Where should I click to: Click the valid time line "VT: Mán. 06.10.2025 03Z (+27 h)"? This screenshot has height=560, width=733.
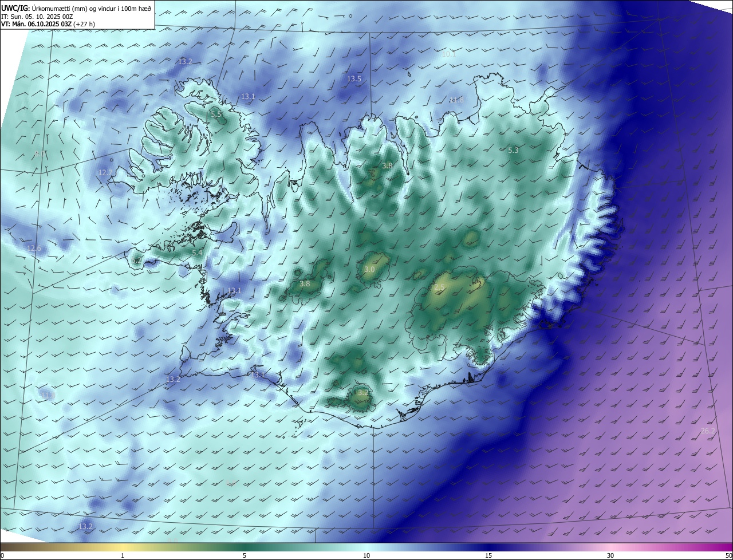[x=47, y=24]
